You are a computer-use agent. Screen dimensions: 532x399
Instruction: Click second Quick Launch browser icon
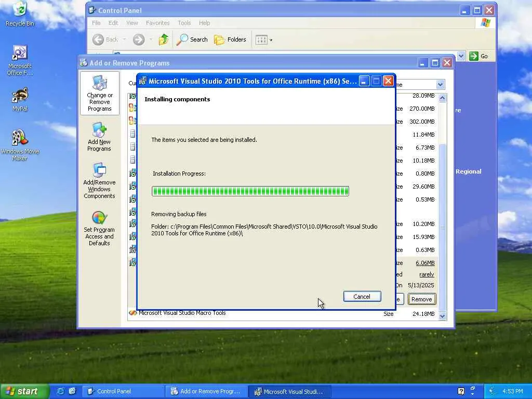(72, 391)
